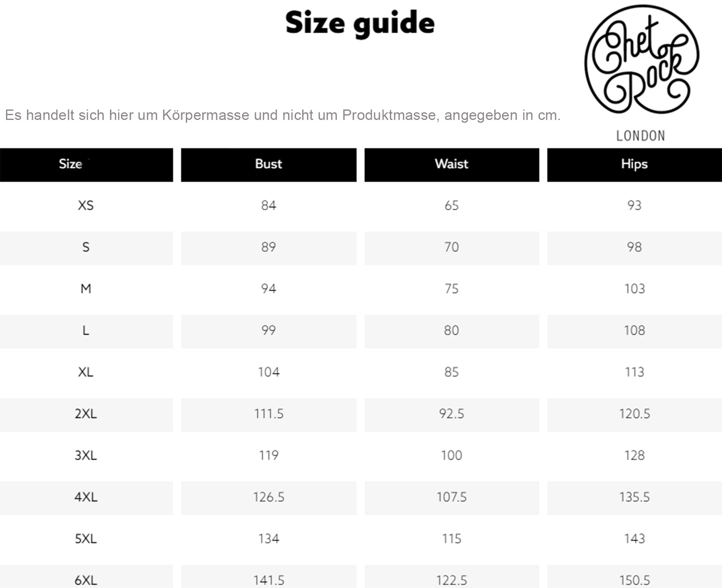Select the Bust column header
722x588 pixels.
(x=268, y=164)
